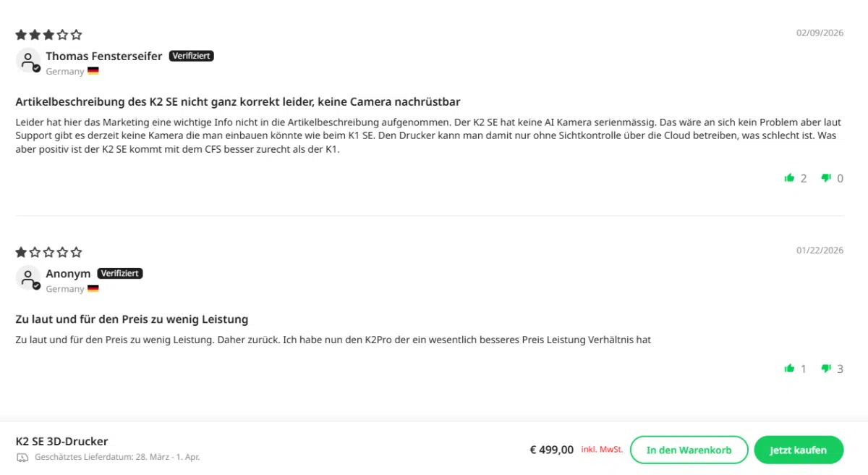
Task: Click Thomas Fensterseifer's profile avatar icon
Action: 28,60
